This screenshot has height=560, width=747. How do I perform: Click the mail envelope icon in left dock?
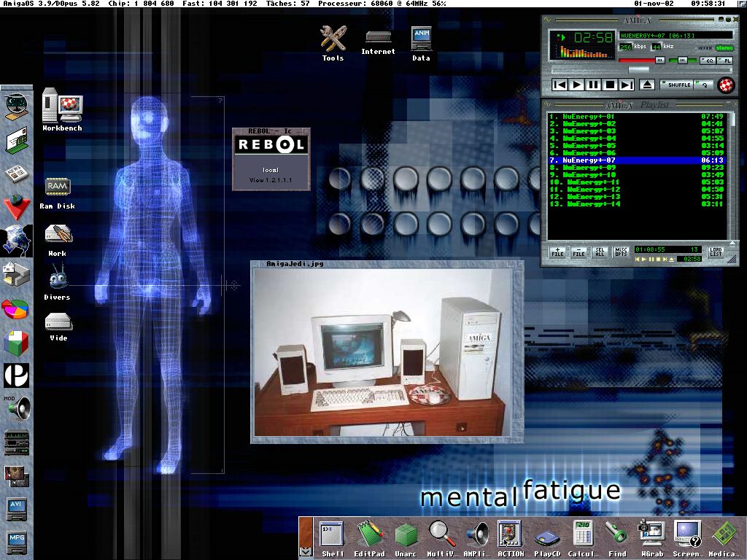click(17, 141)
